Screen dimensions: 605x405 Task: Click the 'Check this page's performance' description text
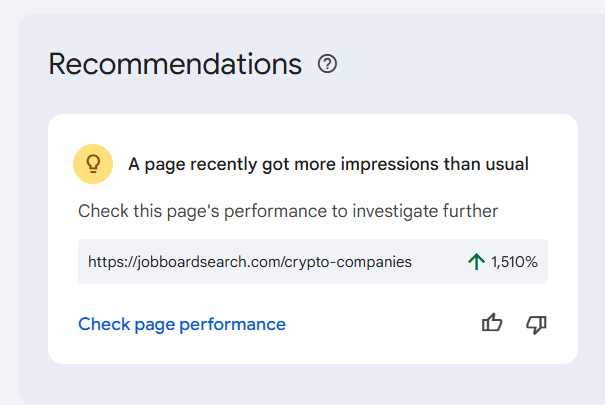point(288,211)
